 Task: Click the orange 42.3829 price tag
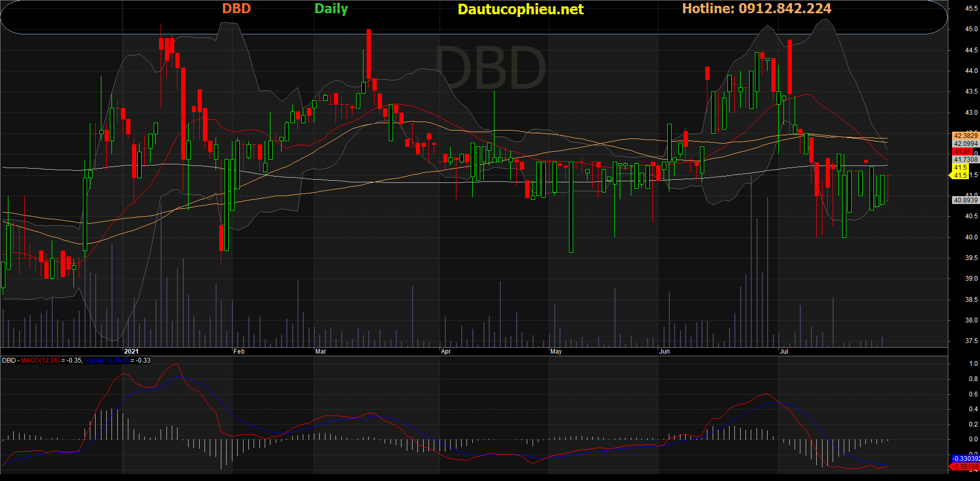click(965, 136)
